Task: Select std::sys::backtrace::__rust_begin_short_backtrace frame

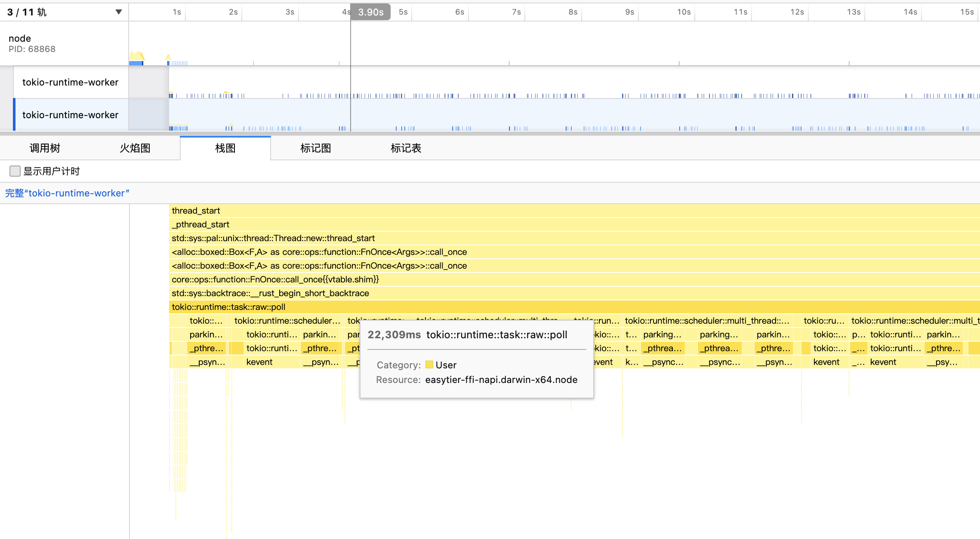Action: pos(270,293)
